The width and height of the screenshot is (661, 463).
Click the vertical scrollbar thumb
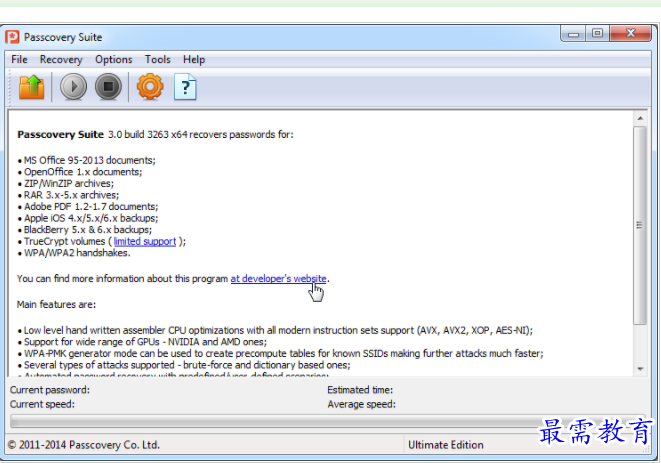pos(640,225)
